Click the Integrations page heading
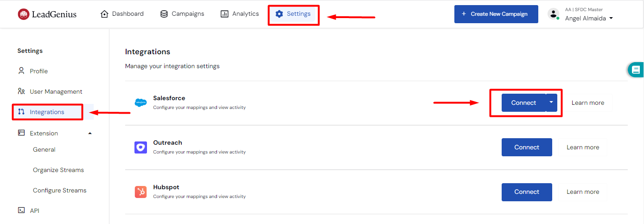 147,51
